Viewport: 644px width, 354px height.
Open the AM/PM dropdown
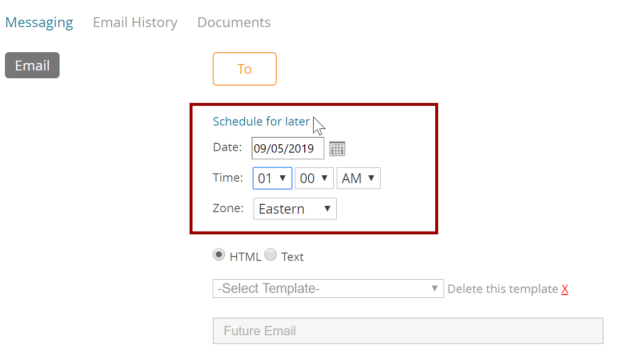click(358, 178)
